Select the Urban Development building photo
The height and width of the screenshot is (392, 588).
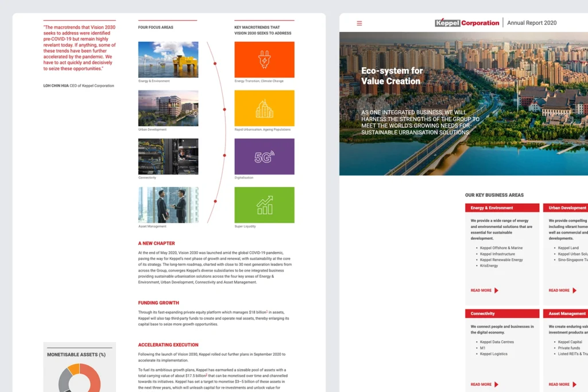pos(168,108)
